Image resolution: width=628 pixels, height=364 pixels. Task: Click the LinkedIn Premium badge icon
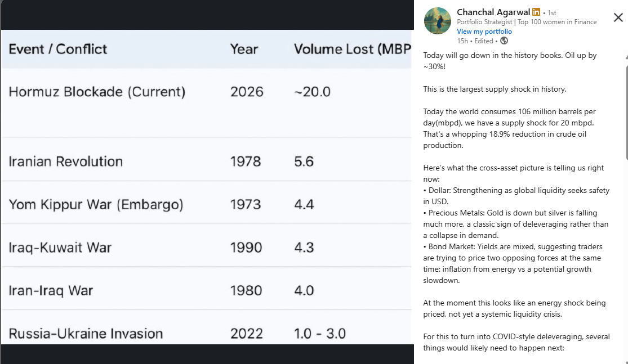pos(536,12)
